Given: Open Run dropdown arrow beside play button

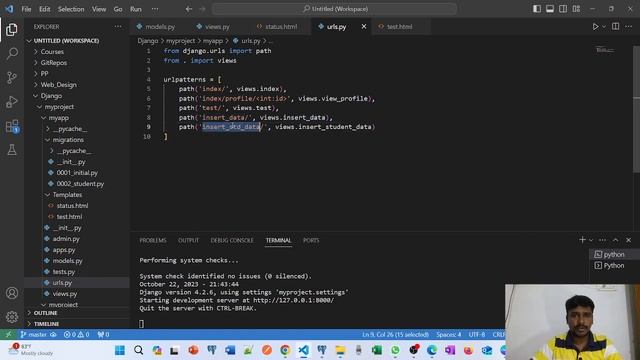Looking at the screenshot, I should (x=604, y=27).
